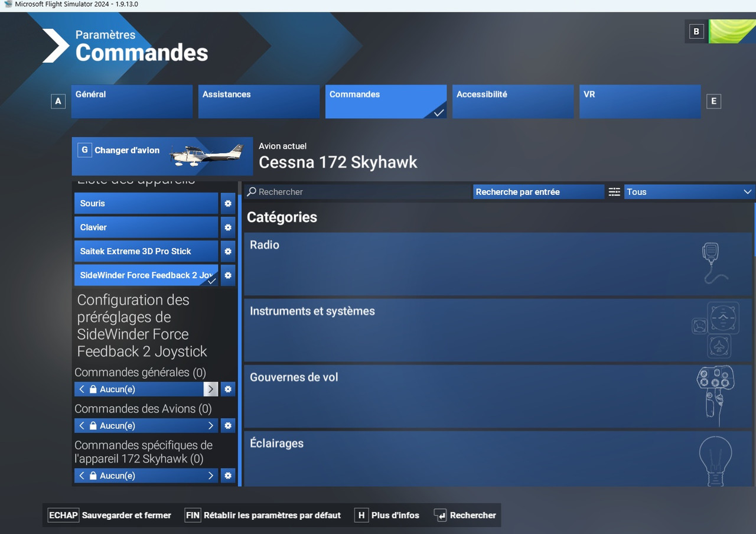756x534 pixels.
Task: Select next Commandes des Avions preset arrow
Action: pyautogui.click(x=211, y=425)
